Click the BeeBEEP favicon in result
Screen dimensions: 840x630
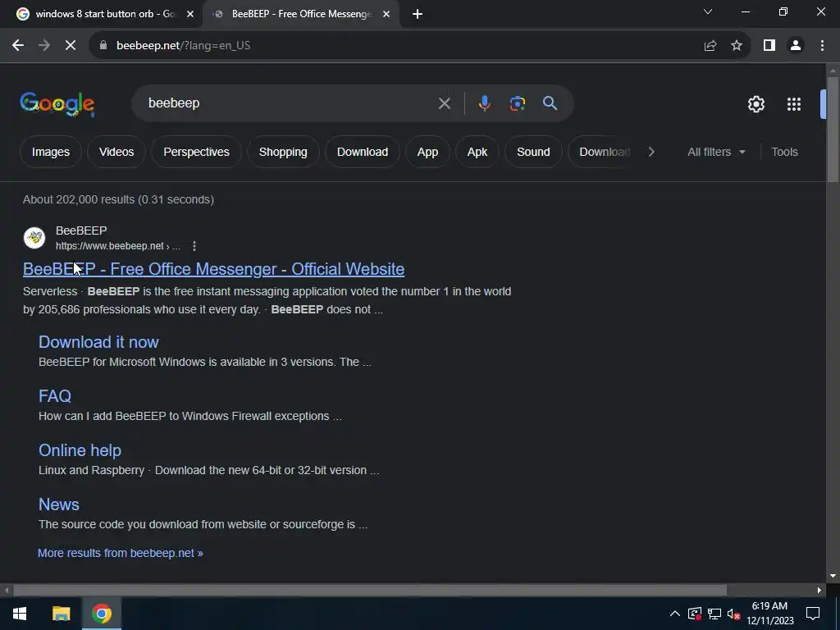coord(34,238)
